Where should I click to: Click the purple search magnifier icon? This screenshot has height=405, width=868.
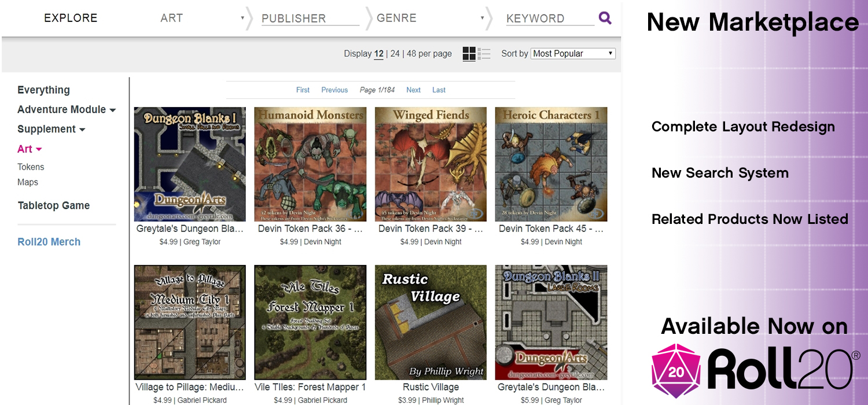pos(605,18)
